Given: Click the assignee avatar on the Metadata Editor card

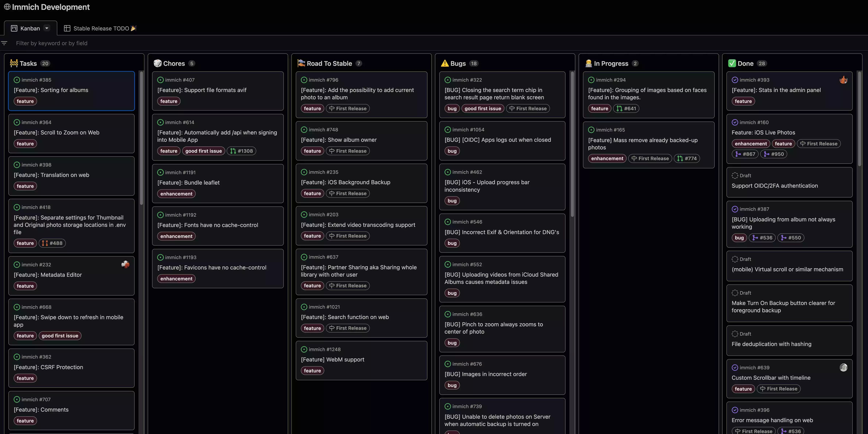Looking at the screenshot, I should coord(125,265).
